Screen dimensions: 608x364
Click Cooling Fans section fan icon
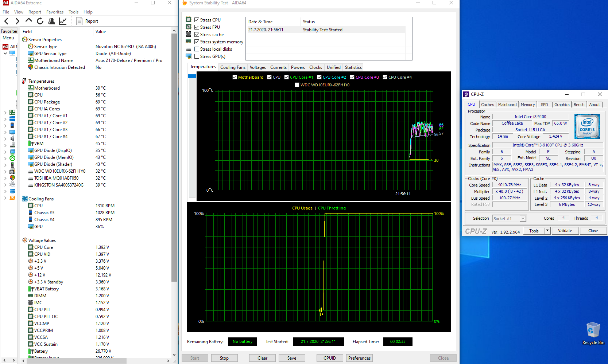coord(25,199)
